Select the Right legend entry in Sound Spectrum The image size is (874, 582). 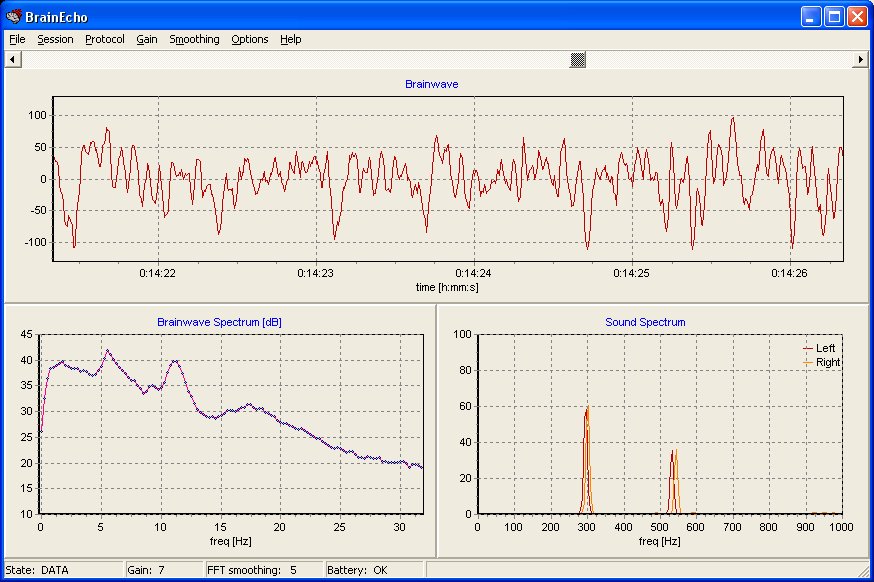828,362
